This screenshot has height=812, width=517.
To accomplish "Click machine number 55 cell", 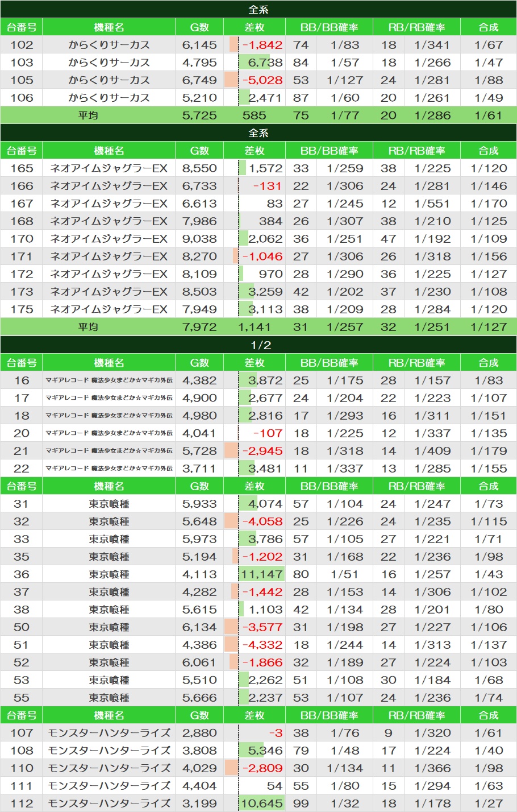I will click(22, 698).
